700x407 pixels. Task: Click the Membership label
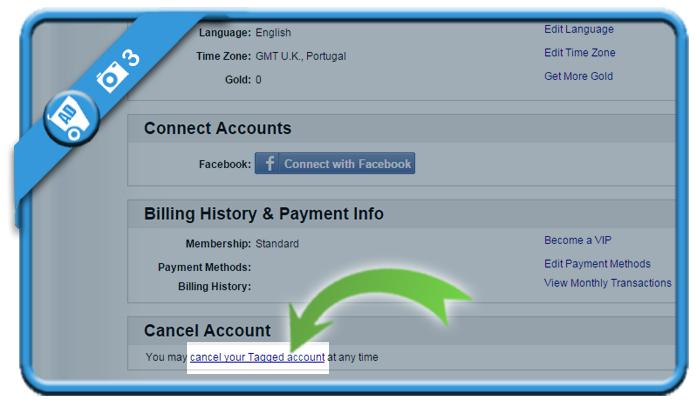pyautogui.click(x=218, y=244)
